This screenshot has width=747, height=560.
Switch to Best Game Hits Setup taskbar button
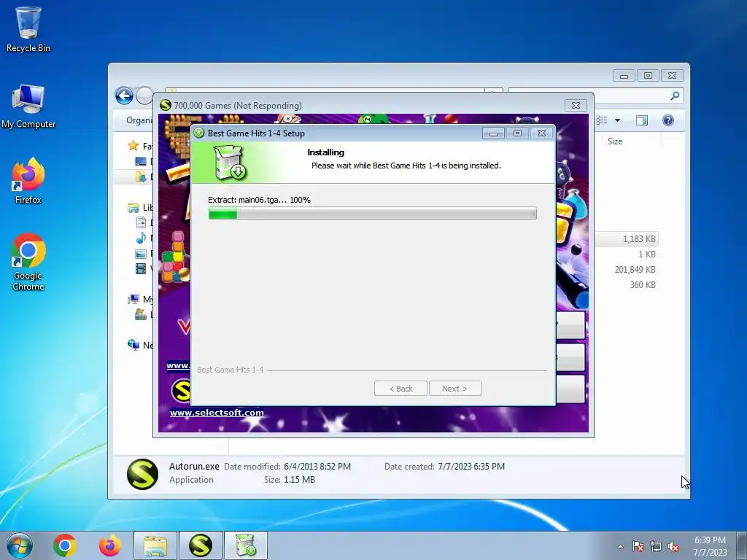pyautogui.click(x=246, y=545)
